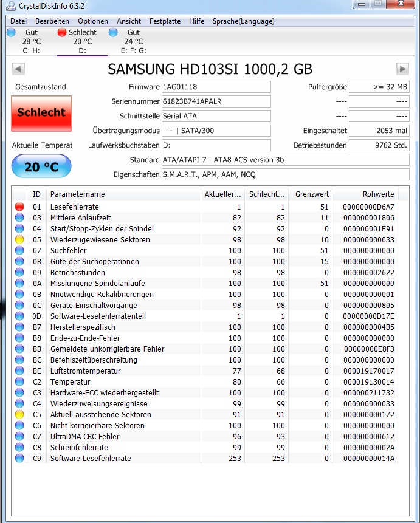Click blue status icon of Wiederzuweisungsereignisse
This screenshot has width=420, height=523.
click(x=19, y=403)
